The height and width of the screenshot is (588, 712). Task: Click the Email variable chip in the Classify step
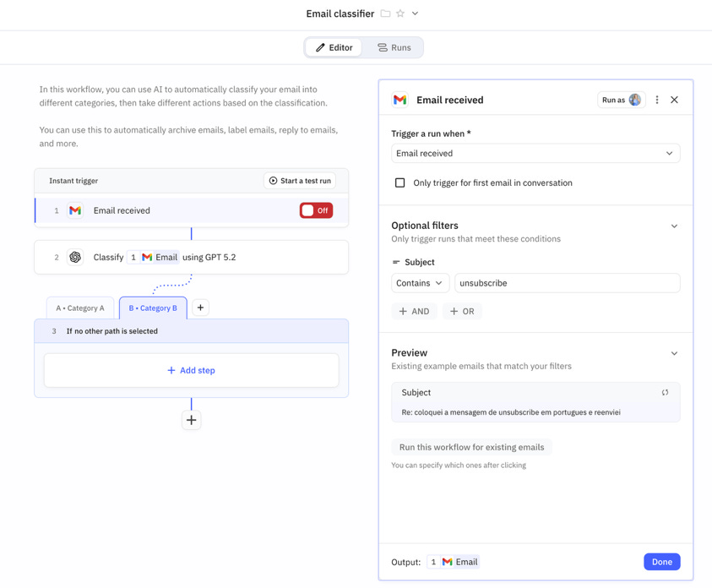tap(153, 258)
